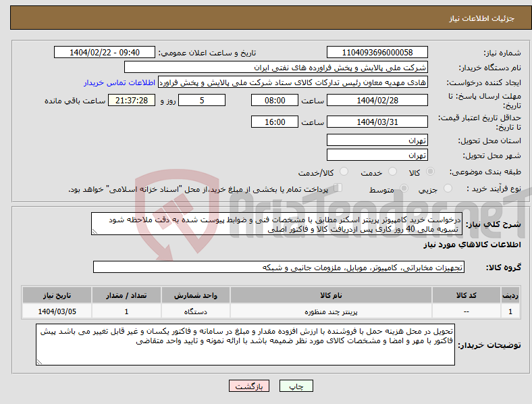Screen dimensions: 532x404
Task: Select the کالا radio button
Action: [430, 172]
